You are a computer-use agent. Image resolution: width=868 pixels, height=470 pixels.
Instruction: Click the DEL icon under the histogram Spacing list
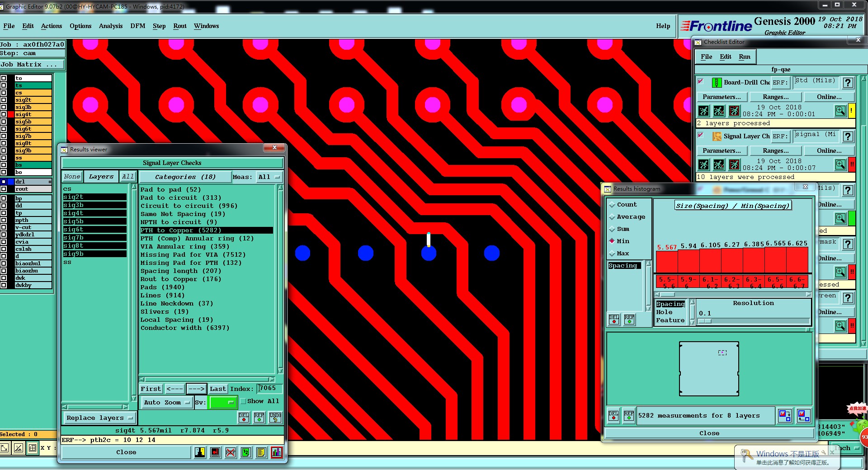click(x=614, y=320)
